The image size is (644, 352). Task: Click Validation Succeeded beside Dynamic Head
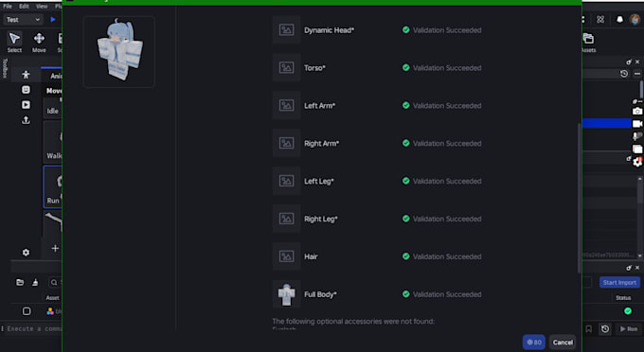coord(447,30)
